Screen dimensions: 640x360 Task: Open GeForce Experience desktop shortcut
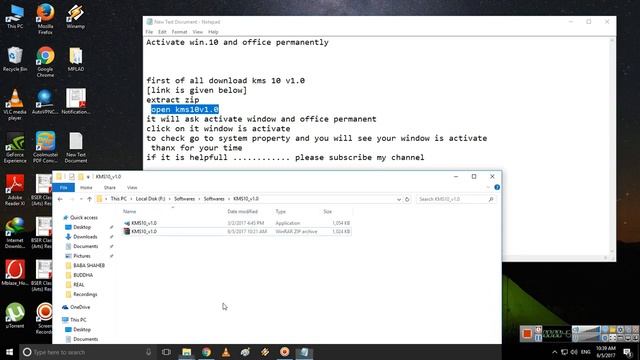(x=15, y=147)
